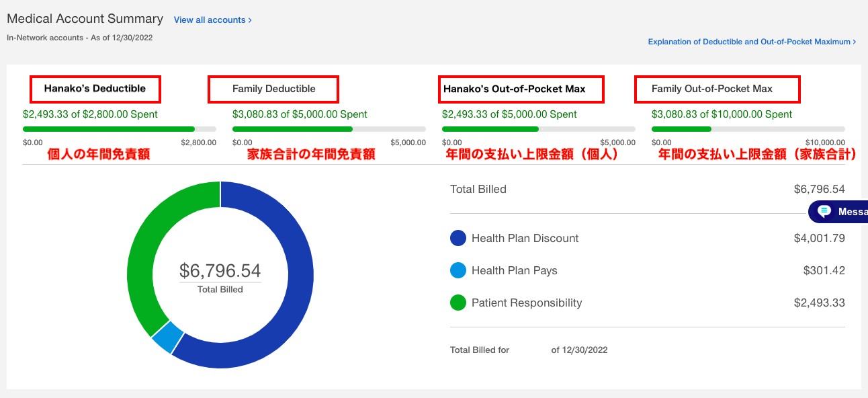
Task: Open the Message chat button
Action: 838,212
